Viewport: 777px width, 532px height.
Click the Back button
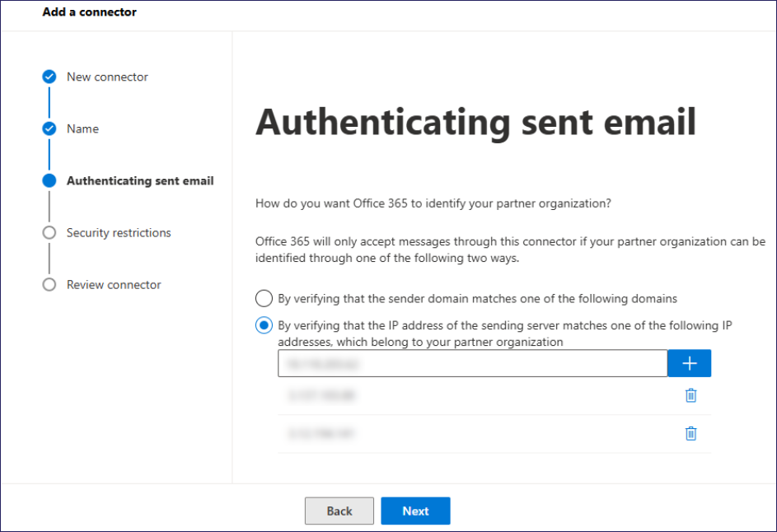339,511
